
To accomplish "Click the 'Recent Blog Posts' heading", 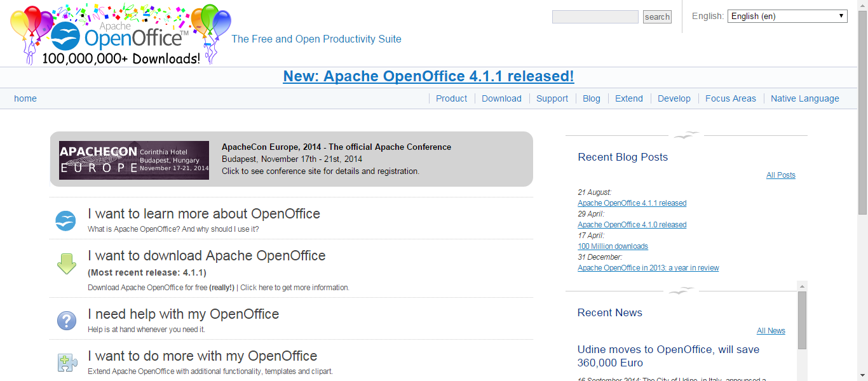I will (x=623, y=157).
